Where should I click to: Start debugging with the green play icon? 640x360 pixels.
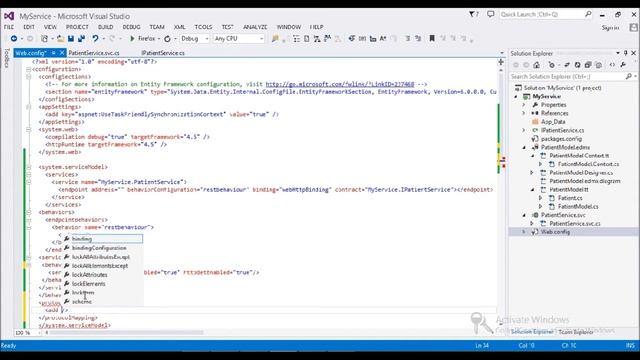point(132,38)
